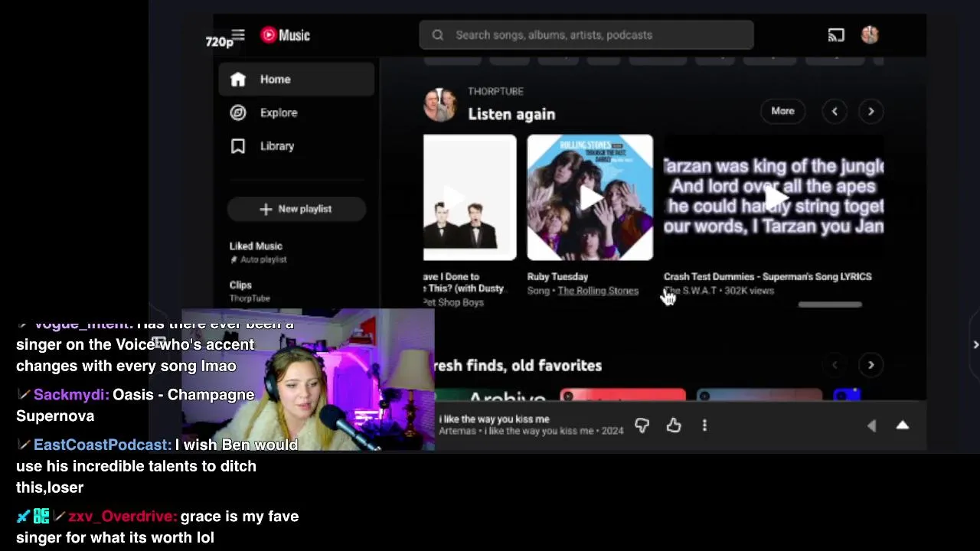
Task: Click the search magnifier icon
Action: pyautogui.click(x=437, y=35)
